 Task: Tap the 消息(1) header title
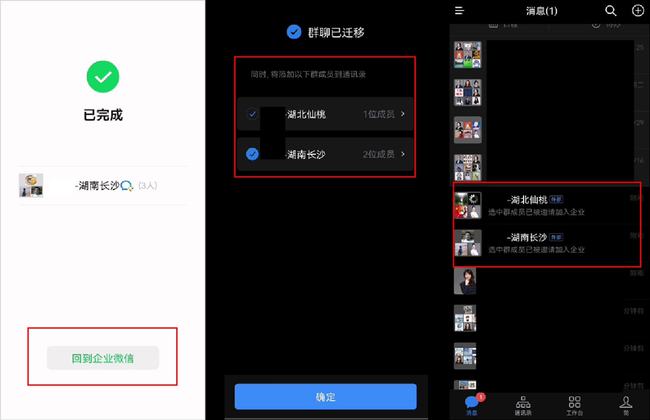coord(541,11)
